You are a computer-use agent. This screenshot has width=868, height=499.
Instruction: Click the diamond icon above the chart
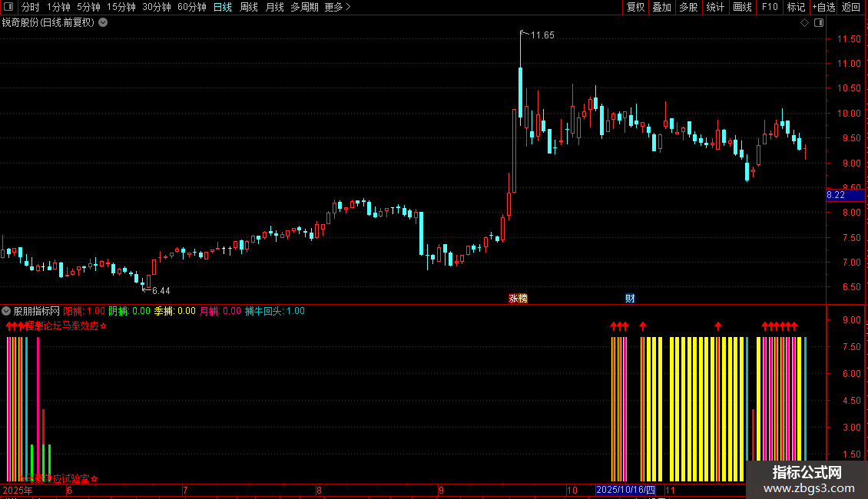pyautogui.click(x=804, y=23)
